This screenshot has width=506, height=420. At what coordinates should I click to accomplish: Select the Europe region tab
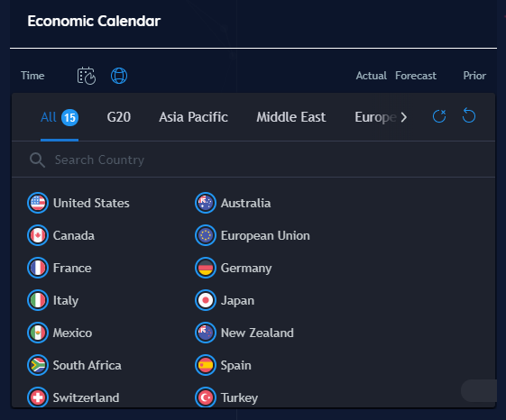tap(375, 117)
